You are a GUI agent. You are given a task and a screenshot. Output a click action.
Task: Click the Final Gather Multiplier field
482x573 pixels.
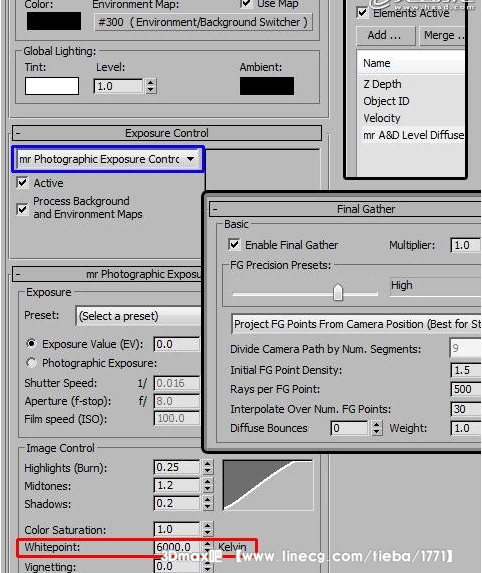pos(466,245)
